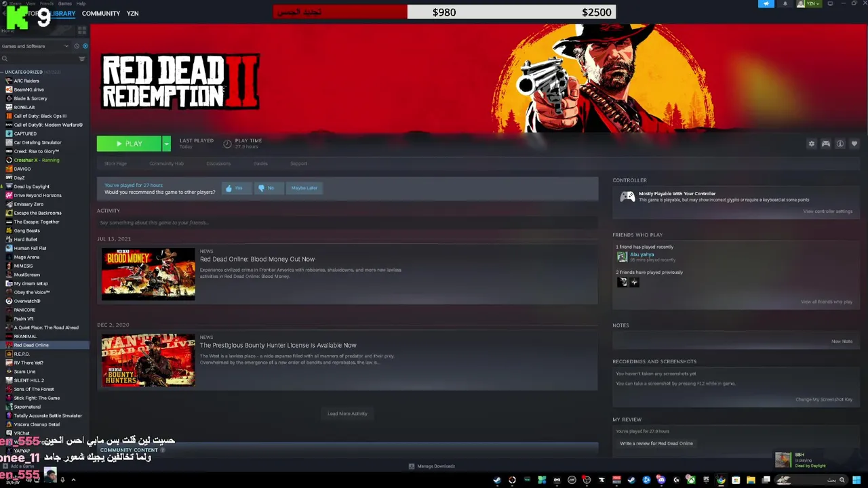Click the thumbs-up Yes recommendation button
The height and width of the screenshot is (488, 868).
click(235, 188)
